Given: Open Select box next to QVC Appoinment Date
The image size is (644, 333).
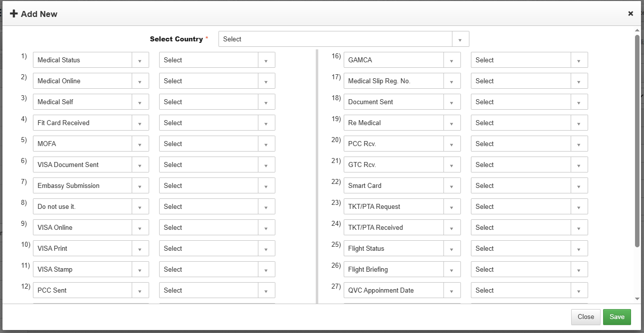Looking at the screenshot, I should point(529,291).
